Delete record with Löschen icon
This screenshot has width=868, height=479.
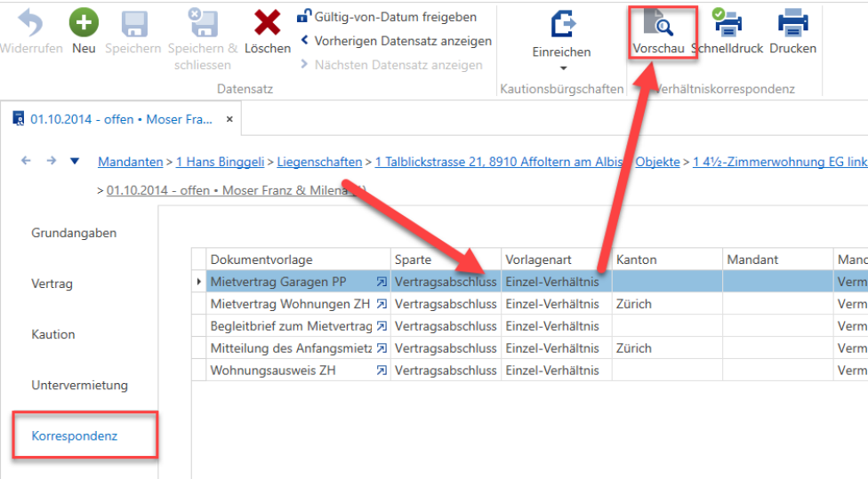(268, 23)
